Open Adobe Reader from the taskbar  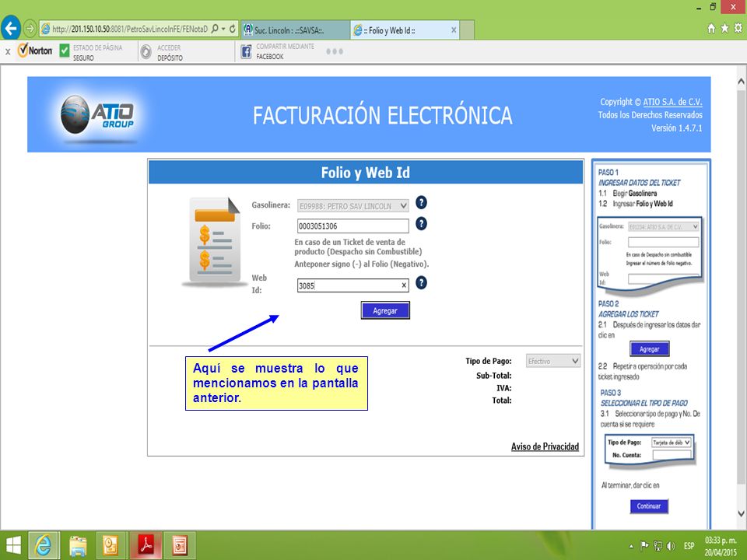(x=146, y=546)
